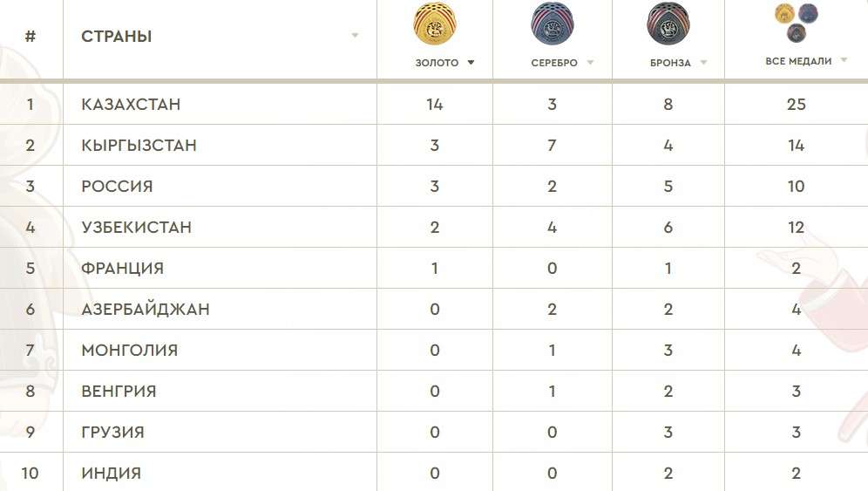The image size is (868, 491).
Task: Select the КЫРГЫЗСТАН row
Action: pos(434,145)
